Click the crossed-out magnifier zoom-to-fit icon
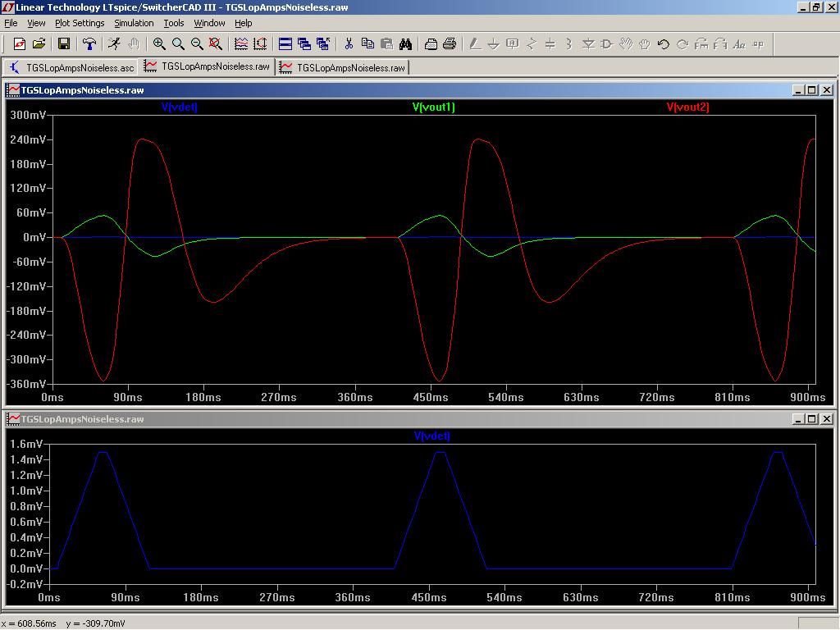The height and width of the screenshot is (630, 840). coord(216,44)
